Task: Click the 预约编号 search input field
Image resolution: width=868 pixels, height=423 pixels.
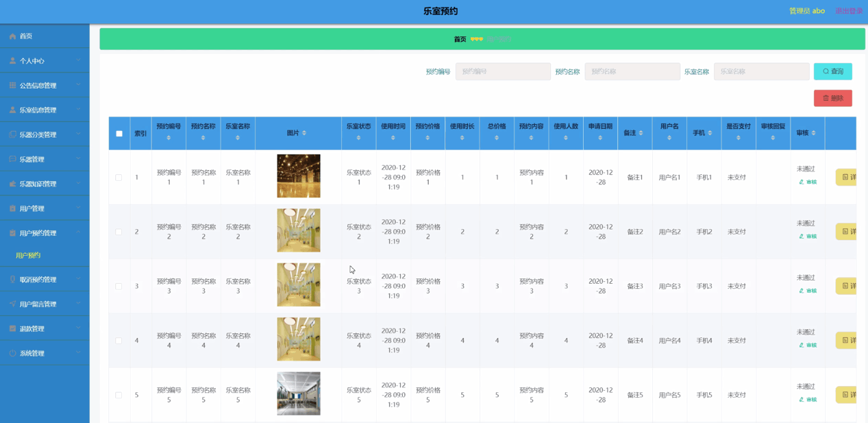Action: tap(503, 71)
